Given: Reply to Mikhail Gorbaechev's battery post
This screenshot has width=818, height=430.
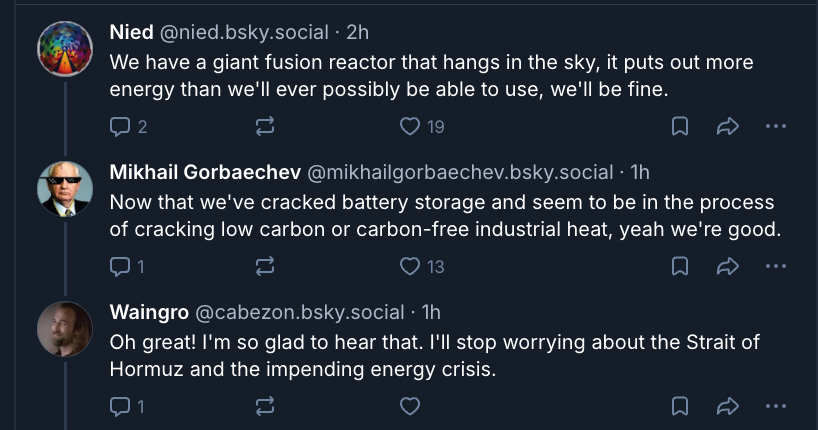Looking at the screenshot, I should pos(120,266).
